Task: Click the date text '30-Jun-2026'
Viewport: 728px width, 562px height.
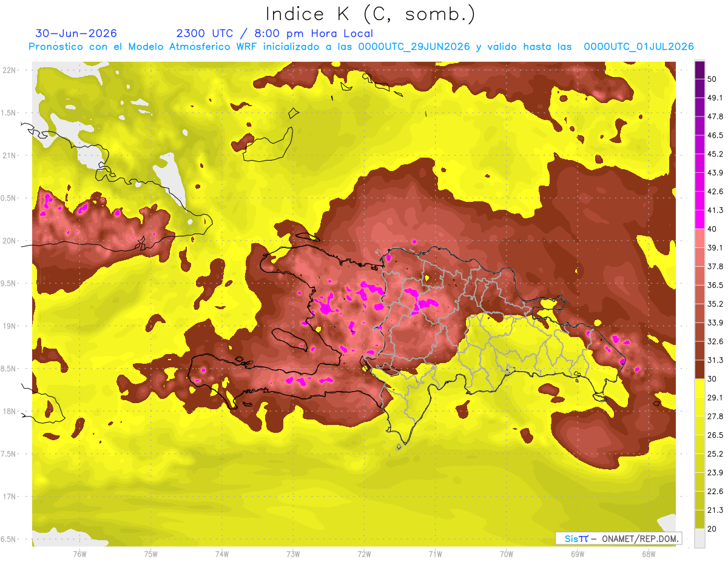Action: (x=76, y=33)
